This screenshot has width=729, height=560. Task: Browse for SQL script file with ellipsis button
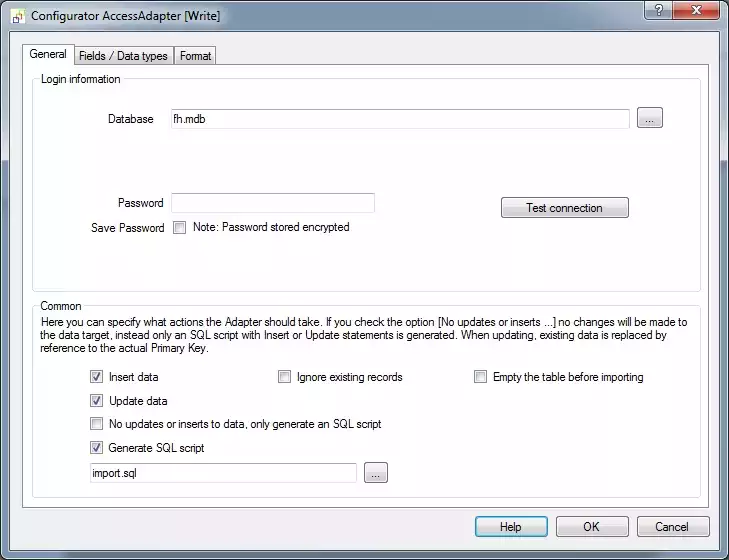coord(375,473)
